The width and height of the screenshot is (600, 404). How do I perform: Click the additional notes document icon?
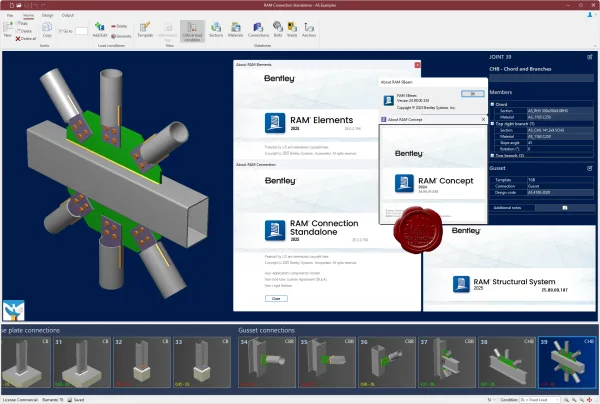[565, 208]
